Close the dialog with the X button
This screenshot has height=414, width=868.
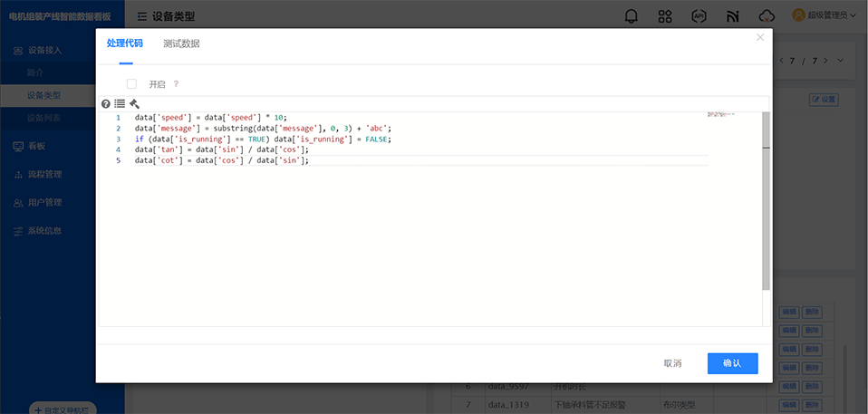tap(760, 37)
